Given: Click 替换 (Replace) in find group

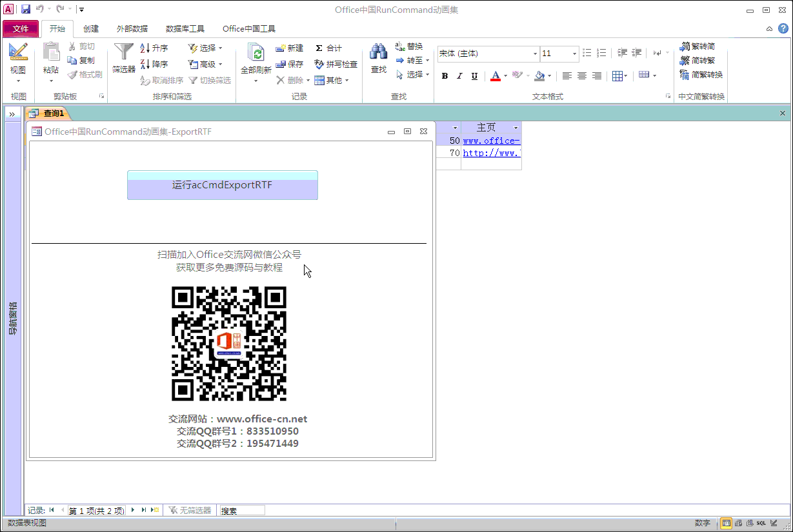Looking at the screenshot, I should click(409, 46).
